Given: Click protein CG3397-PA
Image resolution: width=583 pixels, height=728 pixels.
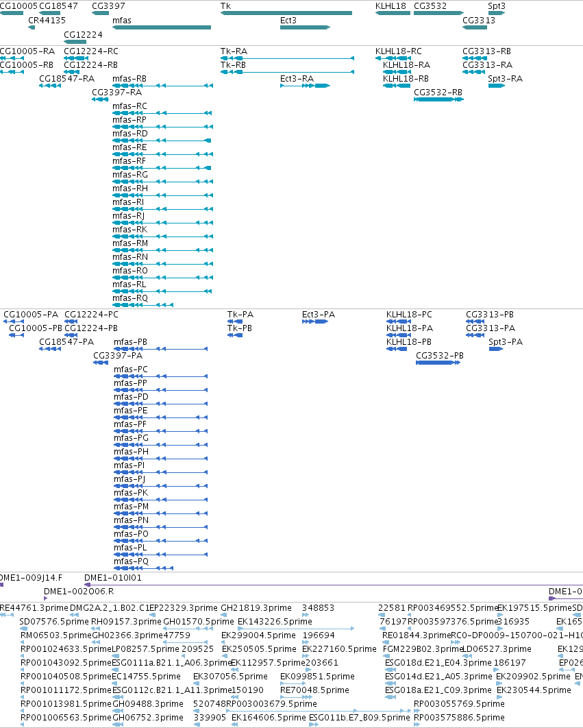Looking at the screenshot, I should click(x=118, y=356).
